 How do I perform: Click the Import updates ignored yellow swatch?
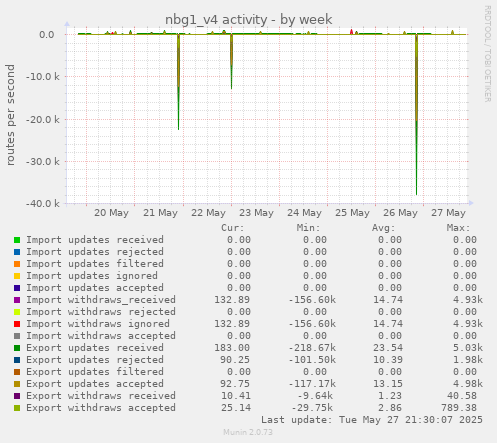17,276
